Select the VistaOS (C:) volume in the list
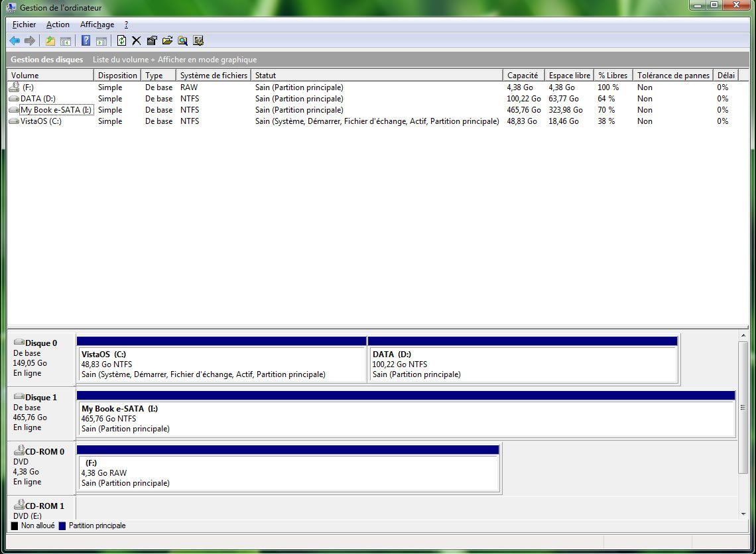Screen dimensions: 756x554 pos(41,121)
